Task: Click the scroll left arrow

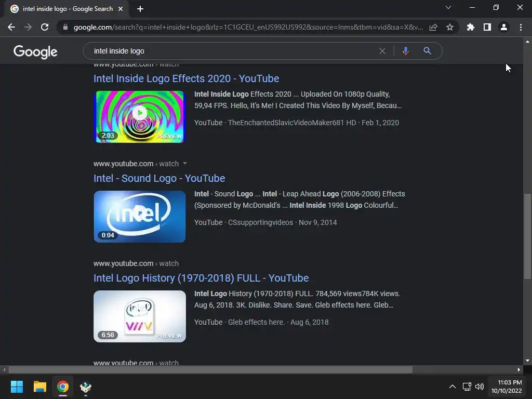Action: (4, 369)
